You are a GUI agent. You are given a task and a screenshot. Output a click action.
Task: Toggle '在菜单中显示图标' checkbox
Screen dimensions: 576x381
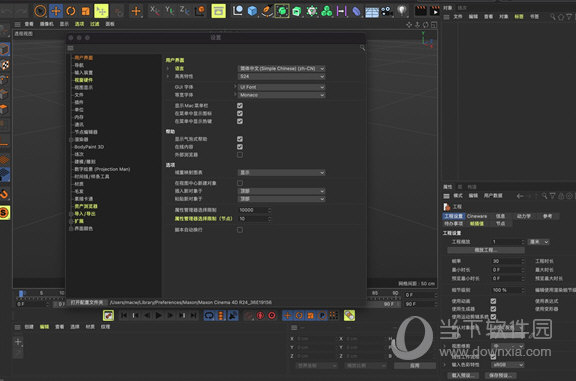click(240, 114)
